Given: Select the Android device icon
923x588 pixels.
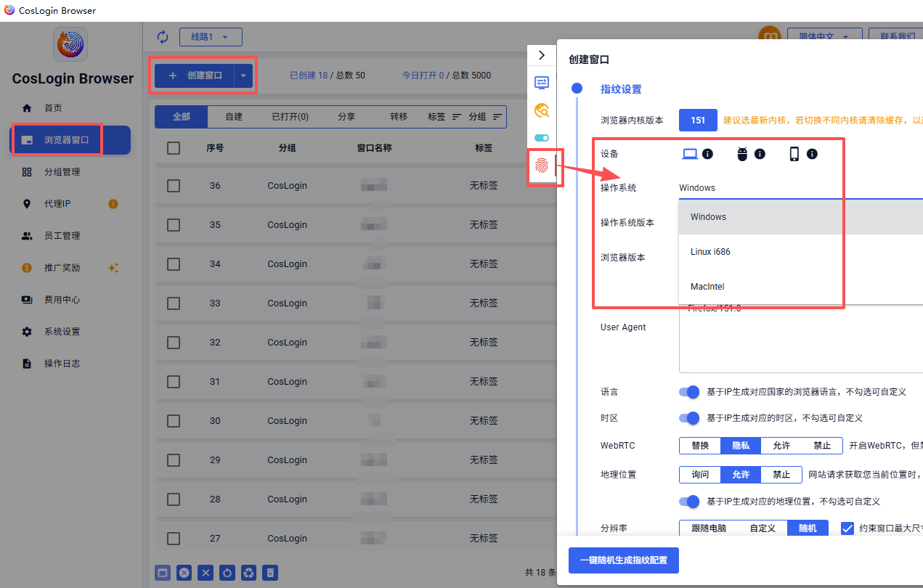Looking at the screenshot, I should [x=742, y=154].
